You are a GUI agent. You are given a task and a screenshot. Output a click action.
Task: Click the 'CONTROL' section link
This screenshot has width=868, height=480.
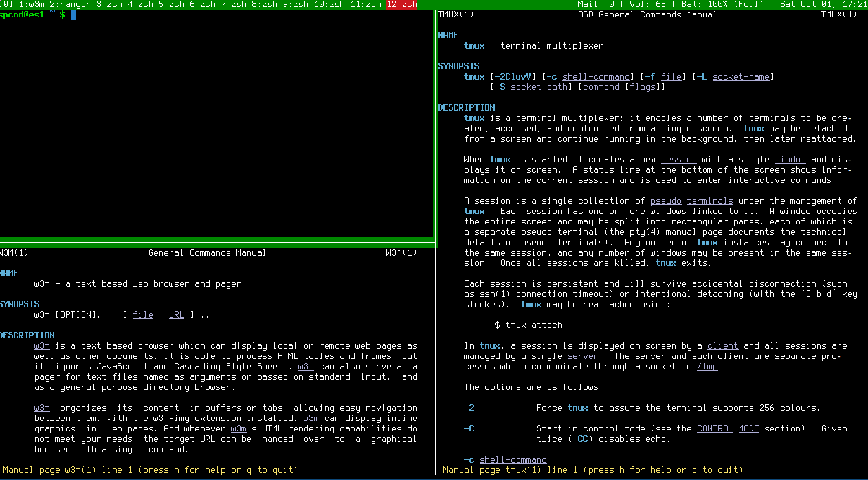tap(715, 429)
